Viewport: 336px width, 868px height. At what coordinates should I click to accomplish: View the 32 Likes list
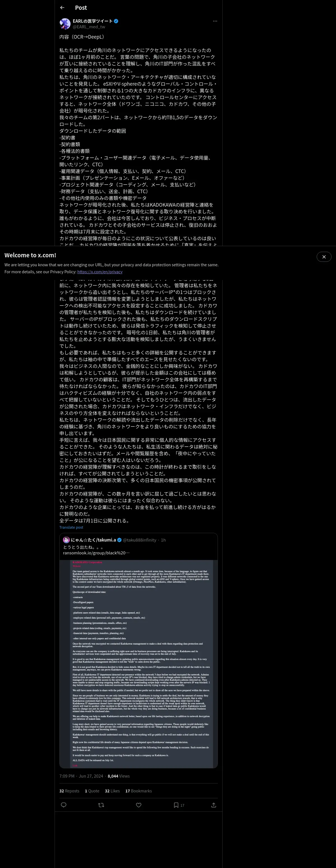(112, 791)
